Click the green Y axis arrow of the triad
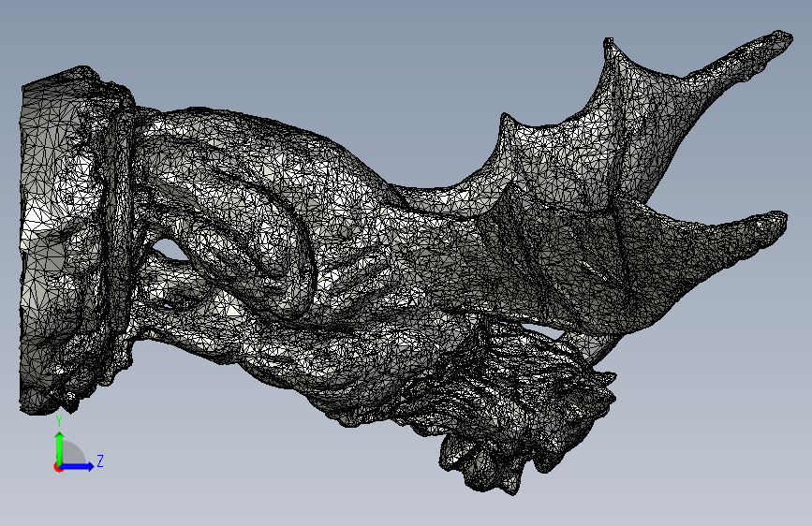812x526 pixels. coord(60,447)
